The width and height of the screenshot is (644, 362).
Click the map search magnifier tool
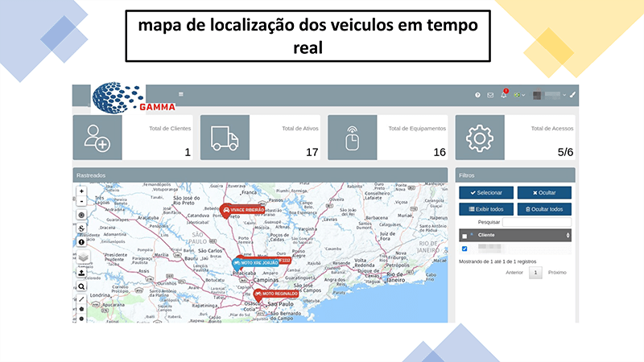[x=81, y=286]
